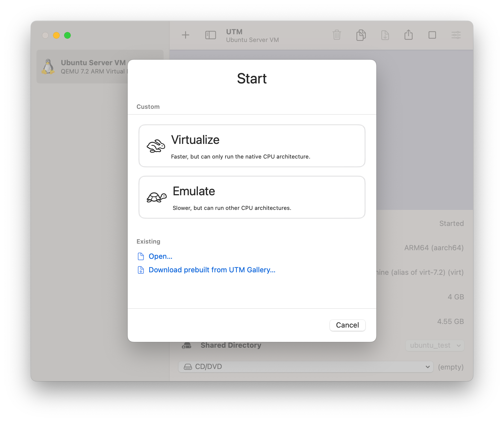Click the UTM title in toolbar
The width and height of the screenshot is (504, 422).
point(234,32)
